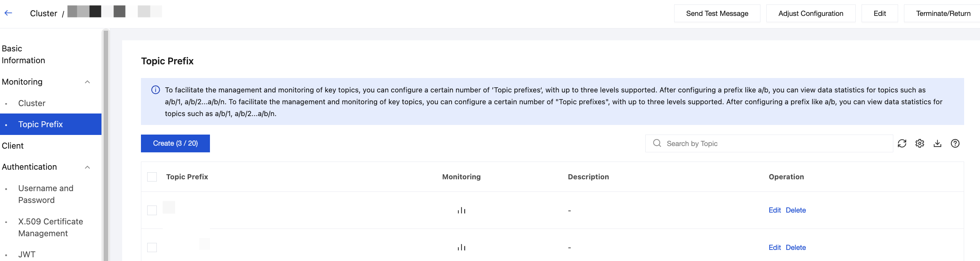Check the first topic prefix row
Viewport: 980px width, 261px height.
(x=152, y=210)
